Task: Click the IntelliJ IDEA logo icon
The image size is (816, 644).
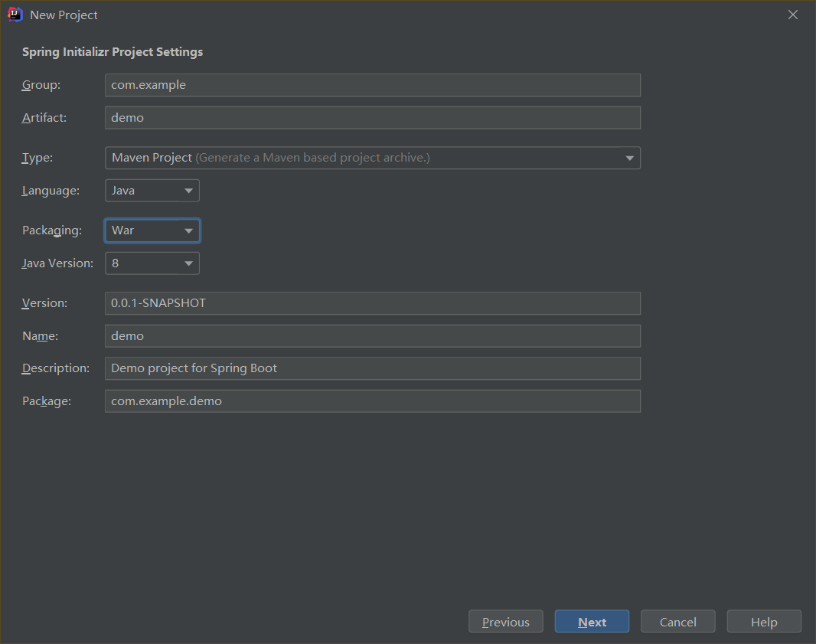Action: (x=15, y=15)
